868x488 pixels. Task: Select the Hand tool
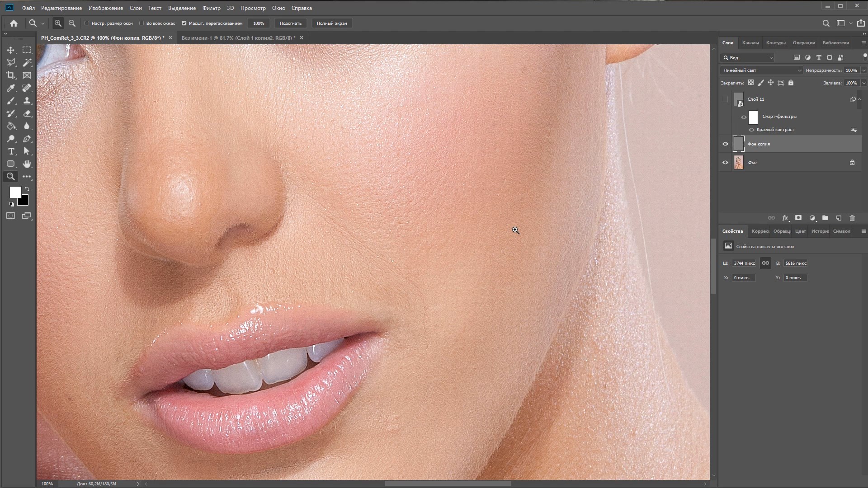27,164
